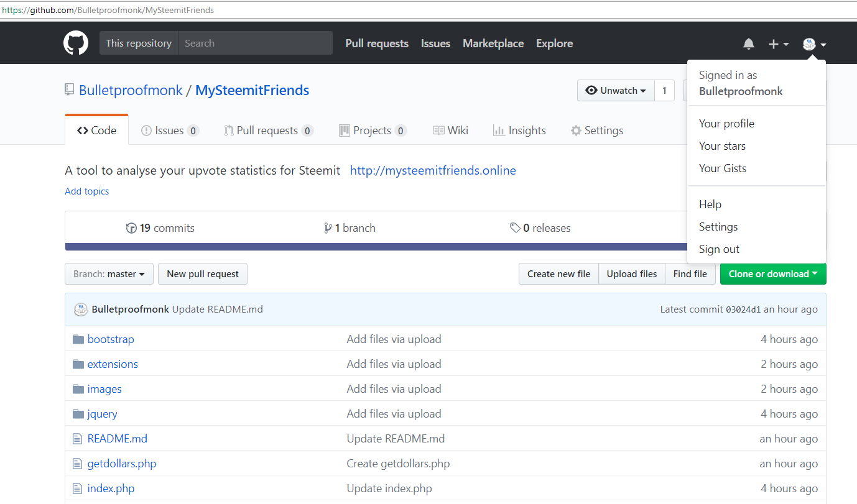This screenshot has height=504, width=857.
Task: Click the Pull requests tab icon
Action: [x=229, y=131]
